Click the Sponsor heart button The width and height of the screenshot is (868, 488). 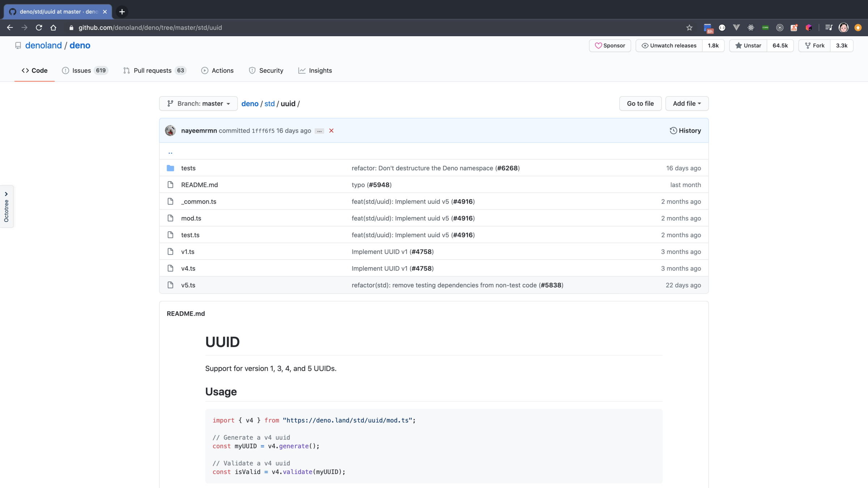(610, 46)
